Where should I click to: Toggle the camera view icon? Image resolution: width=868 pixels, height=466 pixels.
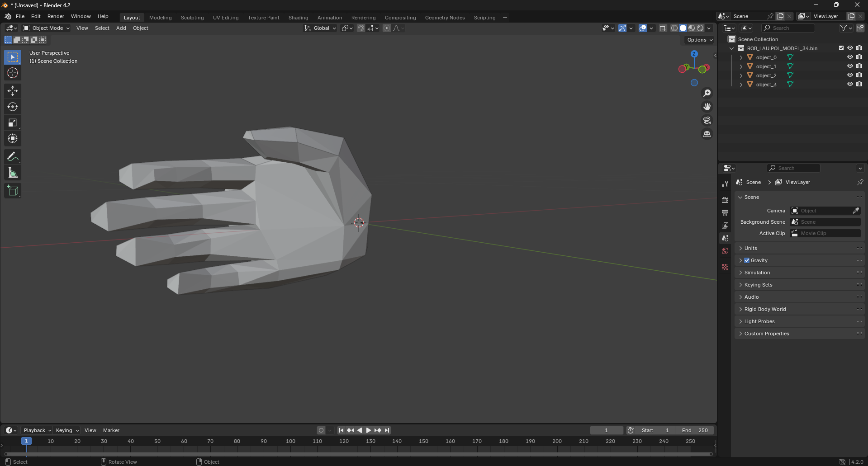[x=707, y=120]
